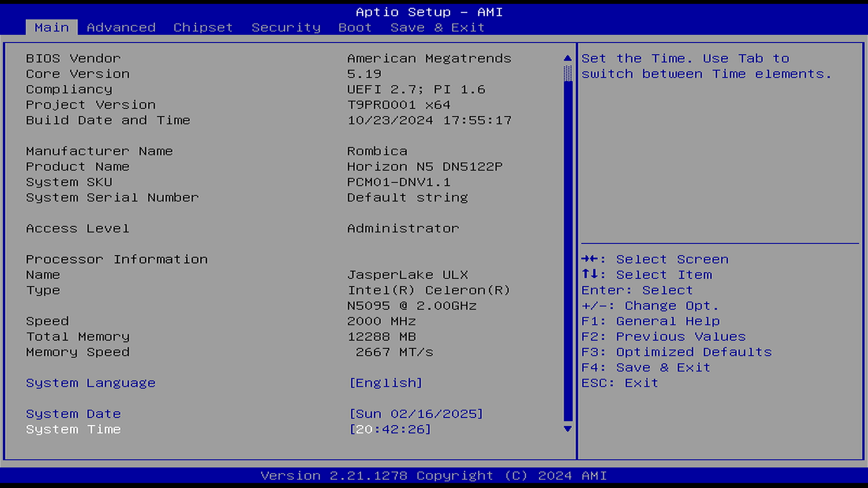Click the Enter: Select hint
This screenshot has width=868, height=488.
point(637,290)
